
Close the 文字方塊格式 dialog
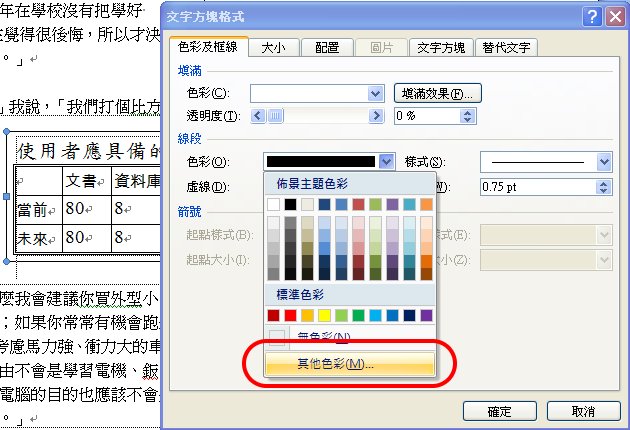click(x=612, y=18)
